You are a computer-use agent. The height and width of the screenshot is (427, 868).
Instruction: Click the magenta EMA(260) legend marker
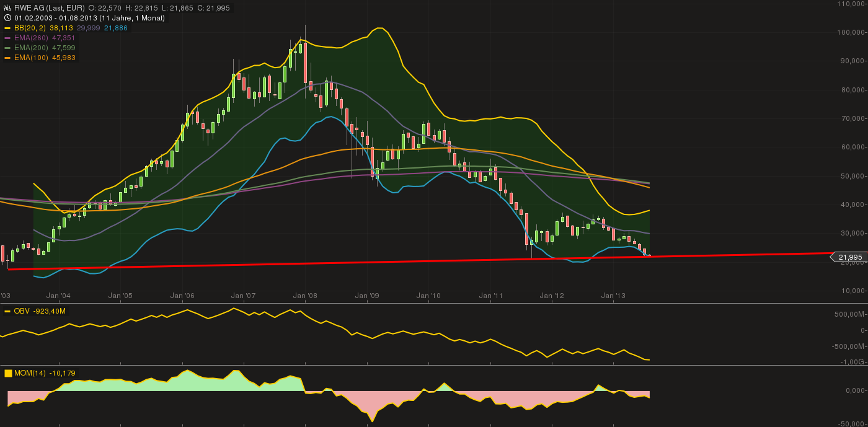click(x=7, y=38)
